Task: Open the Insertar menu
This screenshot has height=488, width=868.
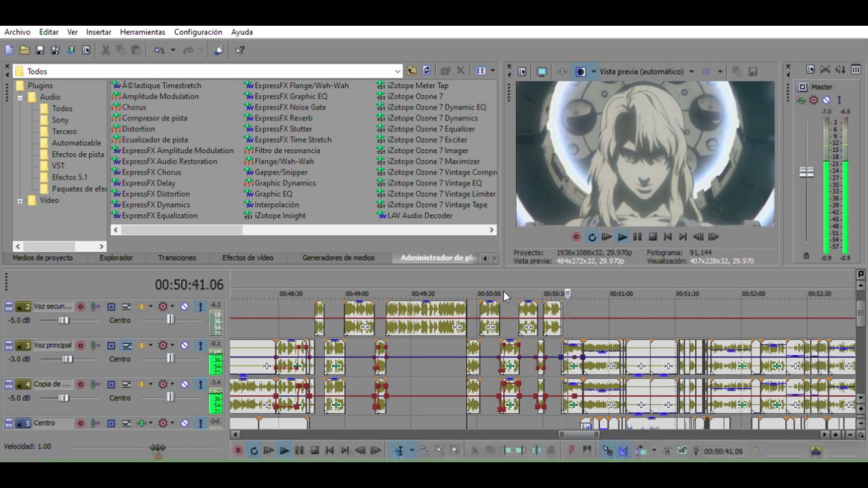Action: pos(99,32)
